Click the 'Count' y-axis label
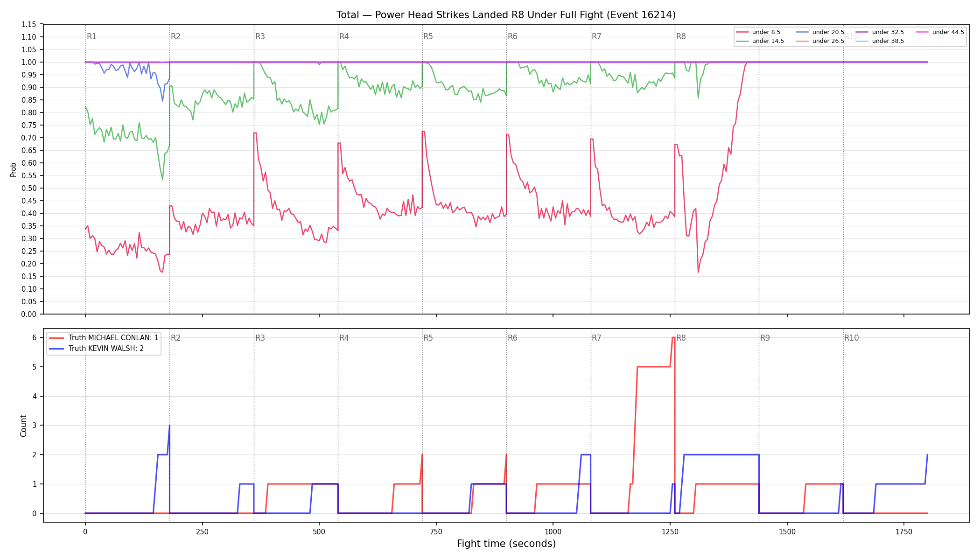This screenshot has width=980, height=560. (23, 426)
